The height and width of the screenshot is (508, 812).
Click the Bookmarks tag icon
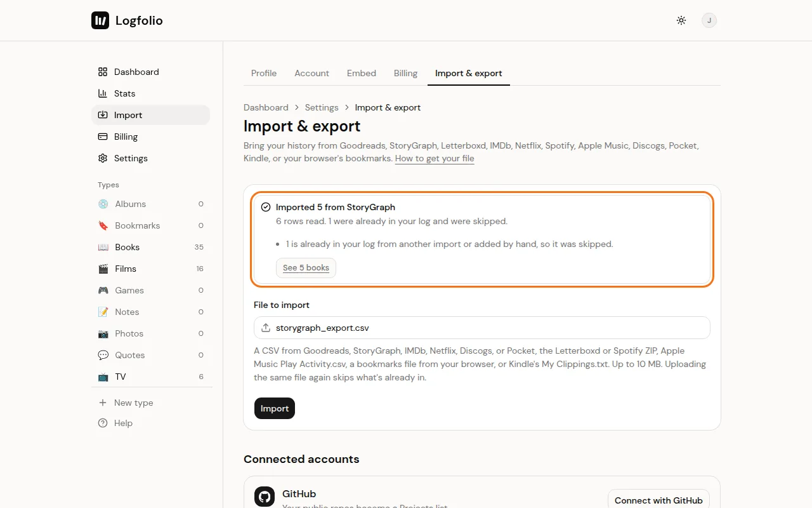click(x=103, y=225)
